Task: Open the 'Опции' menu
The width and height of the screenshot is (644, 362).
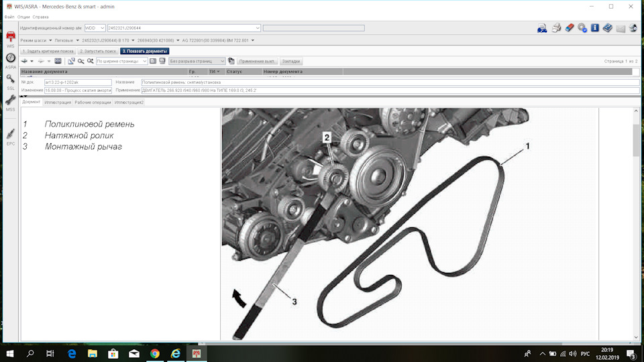Action: [x=23, y=17]
